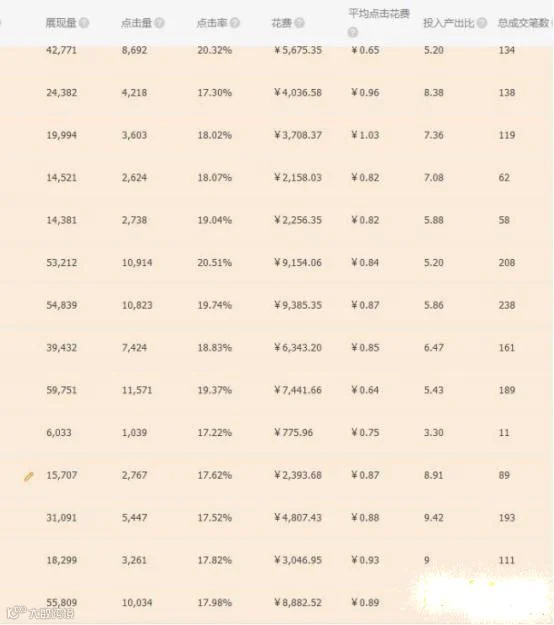Viewport: 554px width, 625px height.
Task: Select the 238 transactions cell
Action: [x=507, y=305]
